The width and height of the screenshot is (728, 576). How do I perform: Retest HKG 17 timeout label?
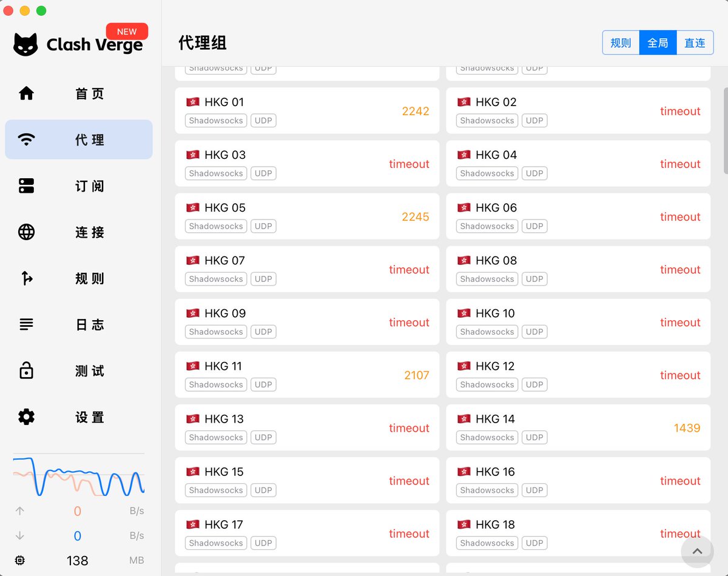pos(409,533)
